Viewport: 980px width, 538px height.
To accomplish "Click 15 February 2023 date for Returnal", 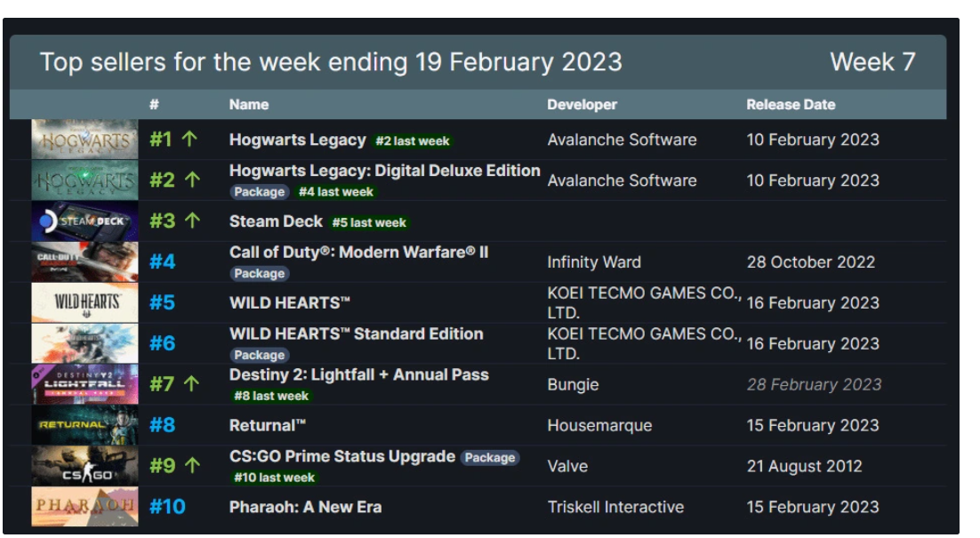I will (813, 425).
